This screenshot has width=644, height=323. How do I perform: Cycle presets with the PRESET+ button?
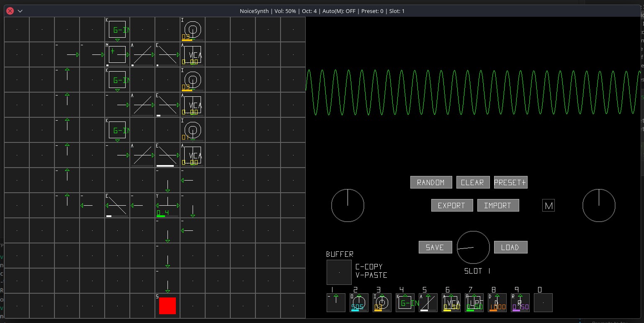point(510,182)
